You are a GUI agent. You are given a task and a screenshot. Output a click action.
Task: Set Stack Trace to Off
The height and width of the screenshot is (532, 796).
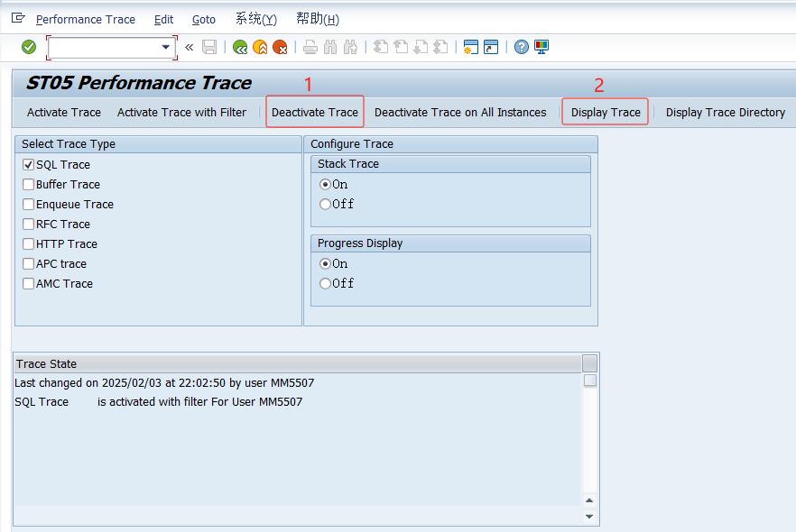click(x=325, y=204)
